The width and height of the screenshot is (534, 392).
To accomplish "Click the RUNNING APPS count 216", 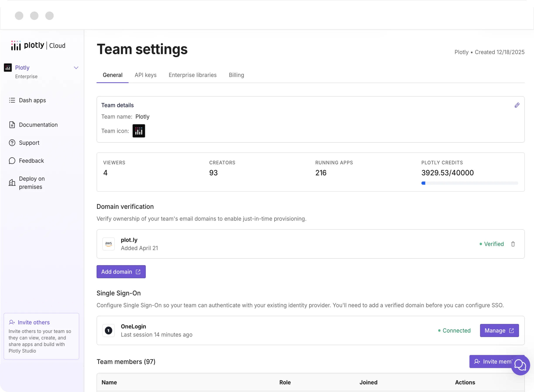I will tap(321, 173).
